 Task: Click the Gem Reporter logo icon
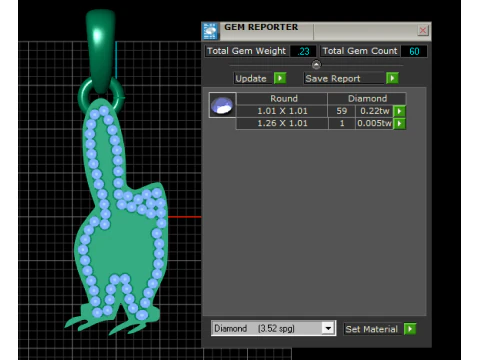[x=210, y=31]
